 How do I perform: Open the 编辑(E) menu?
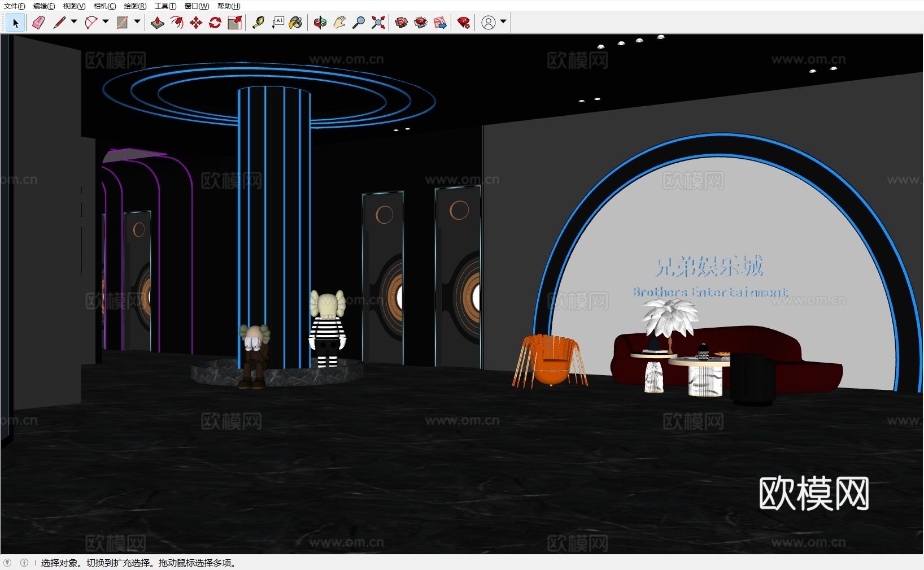pyautogui.click(x=44, y=6)
